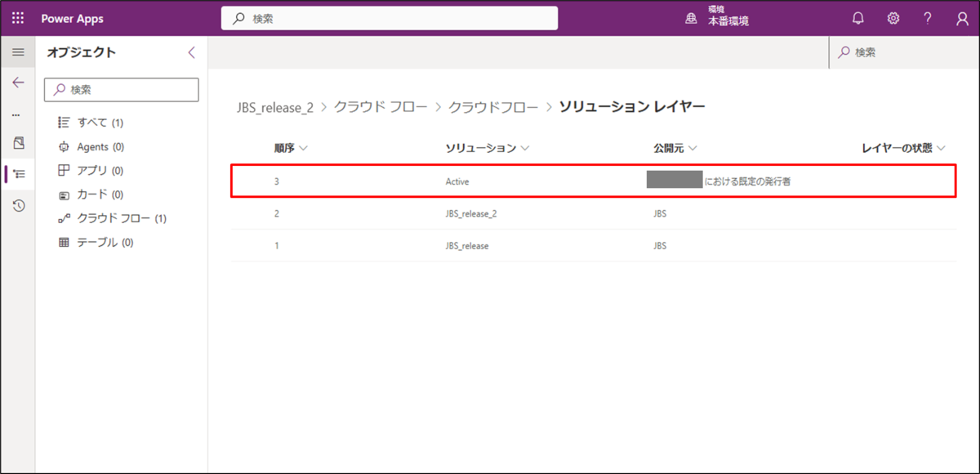The image size is (980, 474).
Task: Open JBS_release_2 breadcrumb link
Action: point(274,107)
